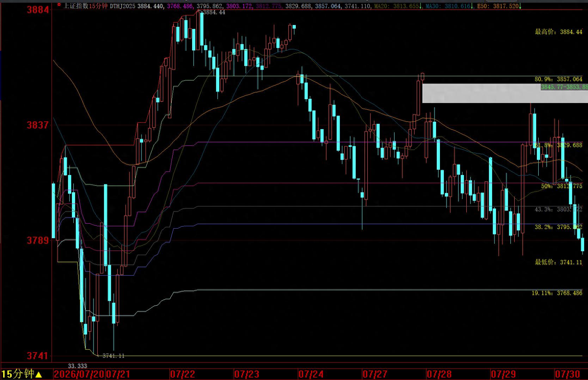Click the 最高价: 3884.44 label
This screenshot has width=588, height=380.
tap(559, 32)
